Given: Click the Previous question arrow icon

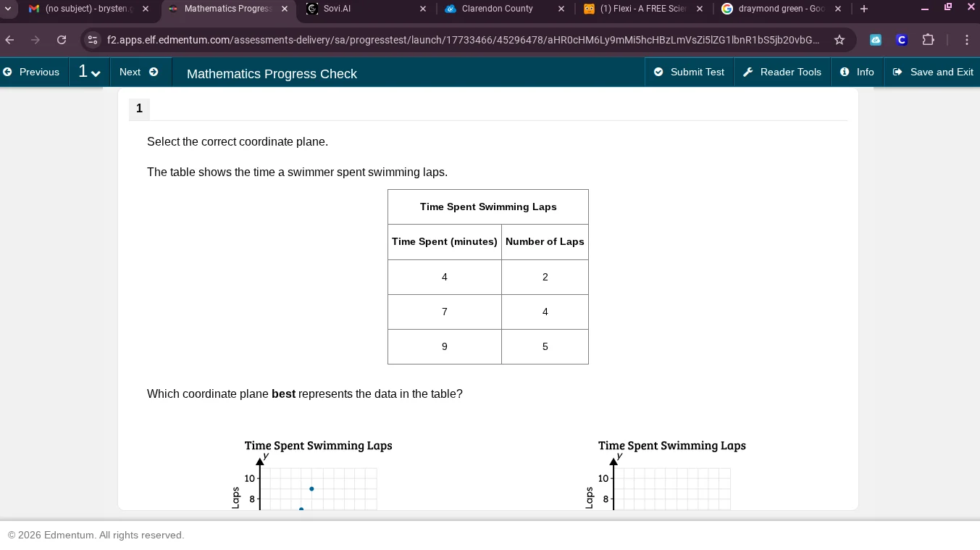Looking at the screenshot, I should click(x=8, y=72).
